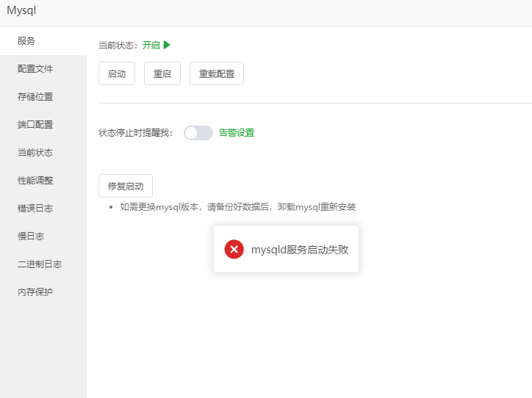The height and width of the screenshot is (398, 532).
Task: Open 性能调整 section
Action: 43,181
